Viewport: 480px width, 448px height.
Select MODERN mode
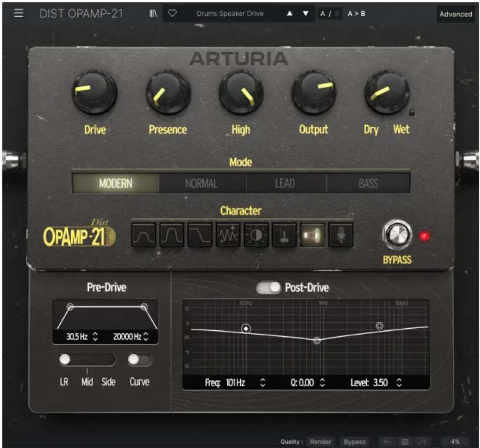click(x=115, y=183)
